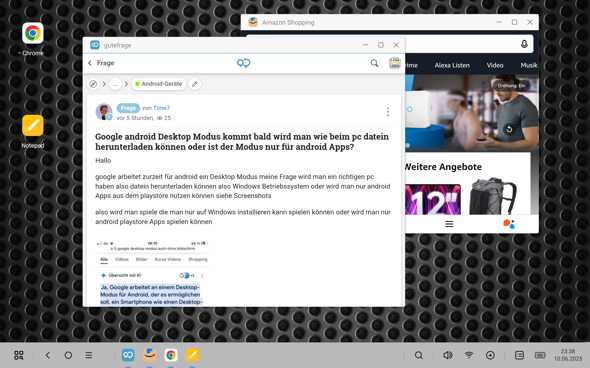Open the notification panel icon in taskbar
590x368 pixels.
(519, 355)
